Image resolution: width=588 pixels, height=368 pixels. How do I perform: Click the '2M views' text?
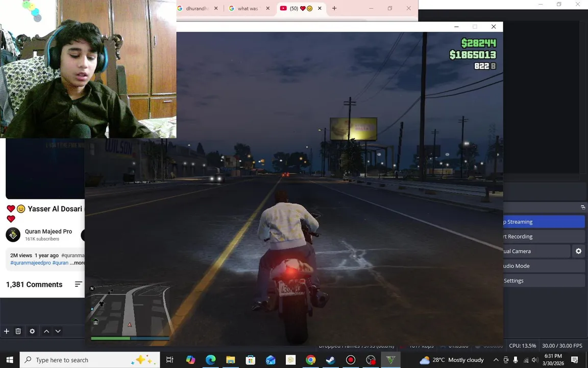tap(21, 256)
